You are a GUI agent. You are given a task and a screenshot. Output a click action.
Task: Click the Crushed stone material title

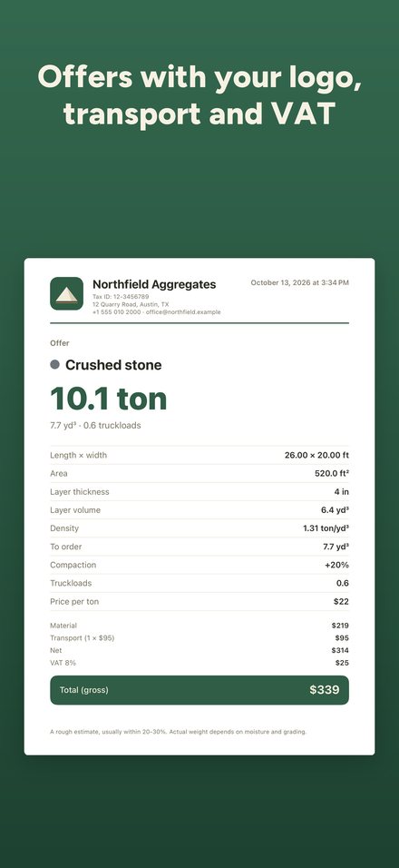pos(113,365)
